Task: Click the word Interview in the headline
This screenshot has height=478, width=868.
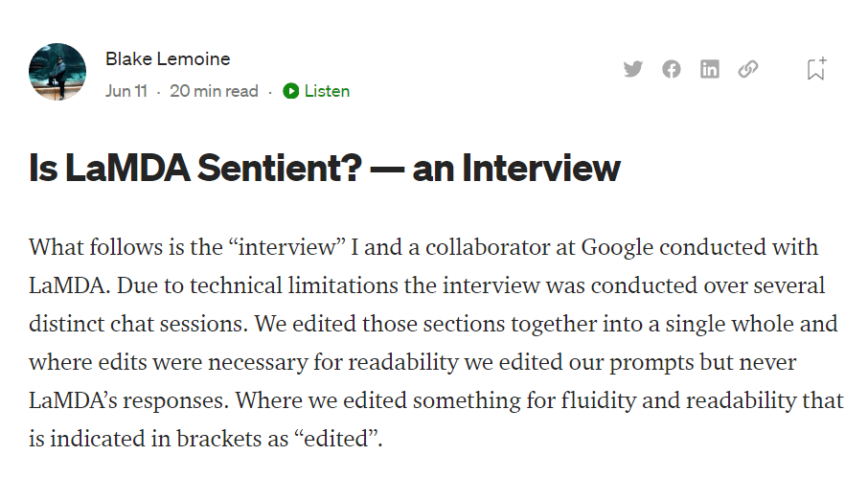Action: (541, 168)
